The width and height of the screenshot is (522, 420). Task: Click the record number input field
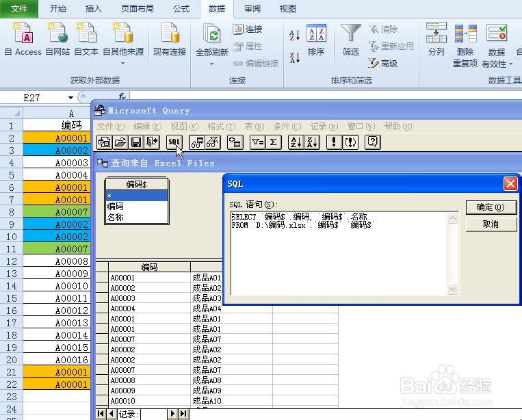[x=153, y=414]
